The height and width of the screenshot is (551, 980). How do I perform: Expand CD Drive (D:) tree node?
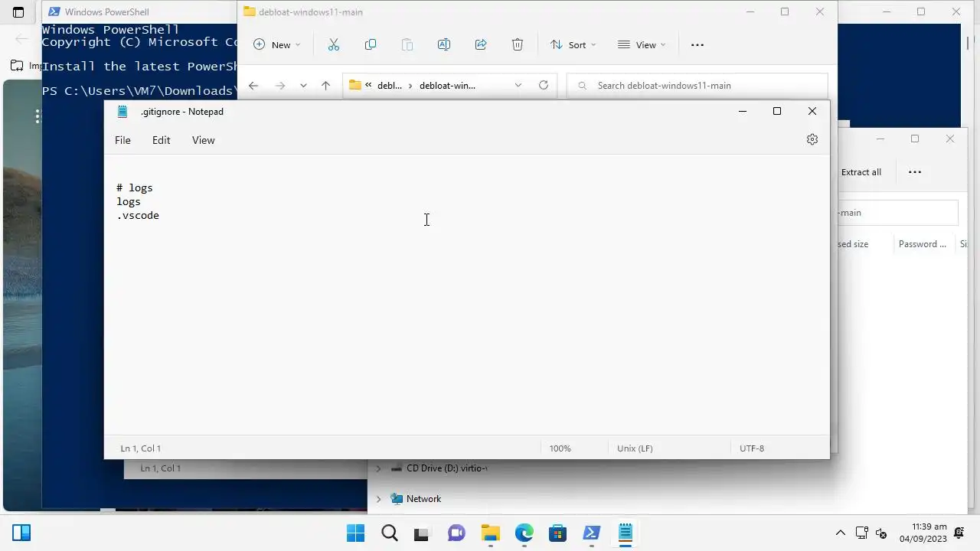tap(378, 468)
